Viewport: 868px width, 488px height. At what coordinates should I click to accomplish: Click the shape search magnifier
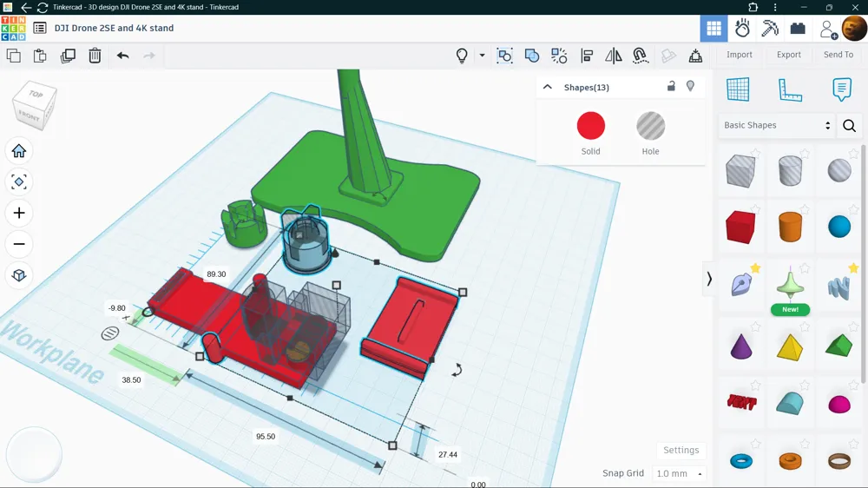(x=849, y=126)
